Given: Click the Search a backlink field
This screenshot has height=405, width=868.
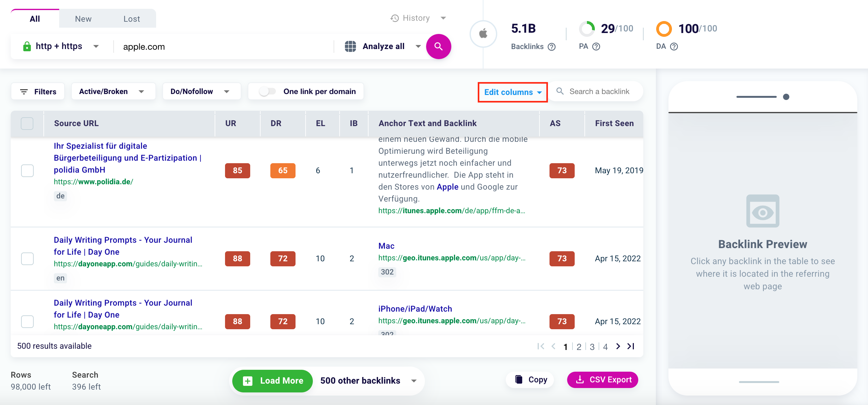Looking at the screenshot, I should click(599, 91).
